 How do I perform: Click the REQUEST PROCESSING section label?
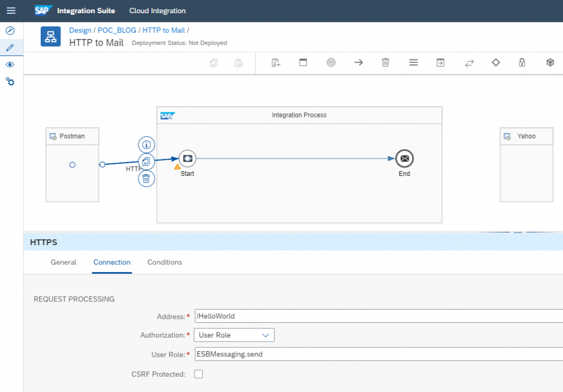74,299
